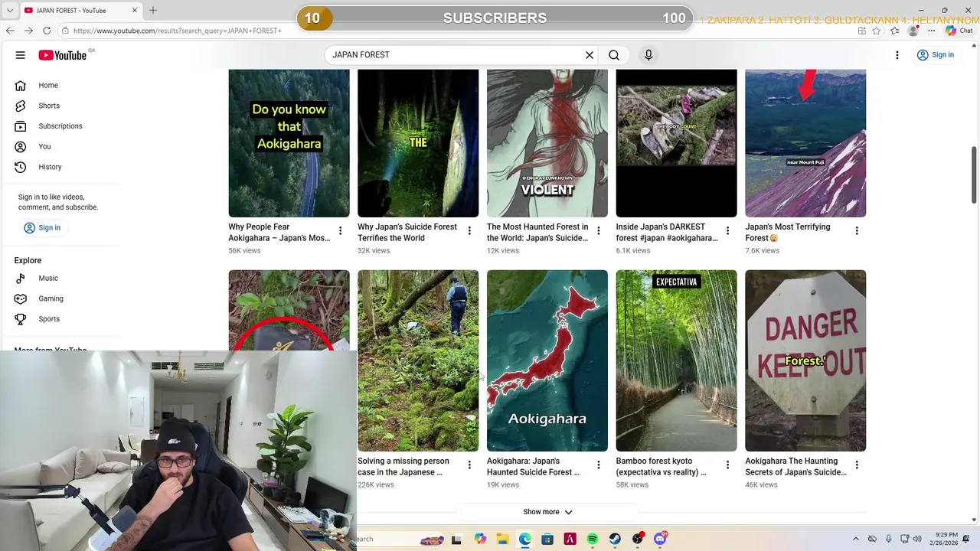Open Discord from the taskbar

[660, 539]
